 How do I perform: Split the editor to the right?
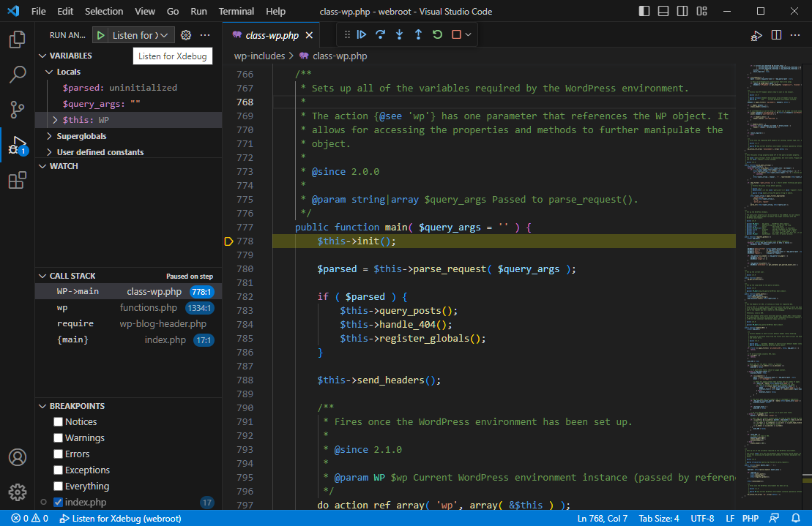776,35
